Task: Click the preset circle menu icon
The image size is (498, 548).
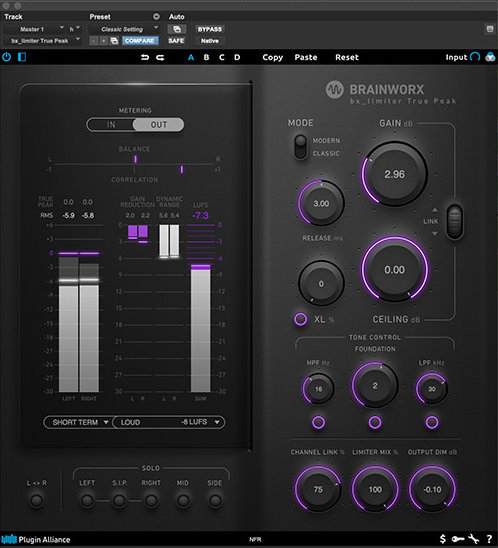Action: point(156,16)
